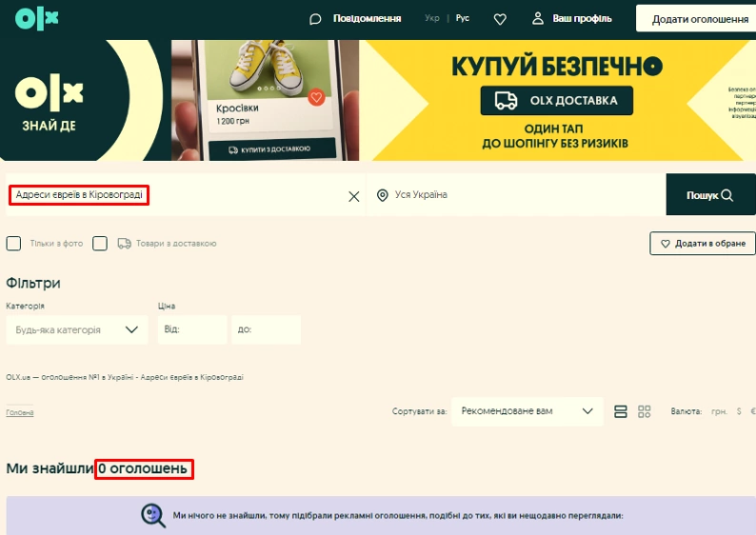Screen dimensions: 756x535
Task: Switch to list view icon
Action: click(x=621, y=411)
